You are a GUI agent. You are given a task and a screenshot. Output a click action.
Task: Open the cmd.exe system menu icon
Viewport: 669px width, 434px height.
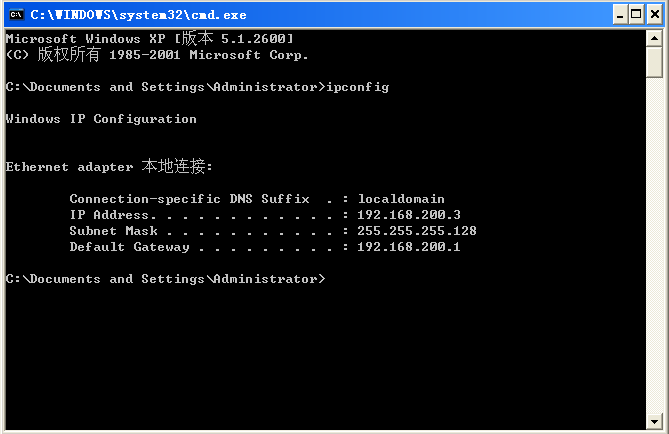16,15
